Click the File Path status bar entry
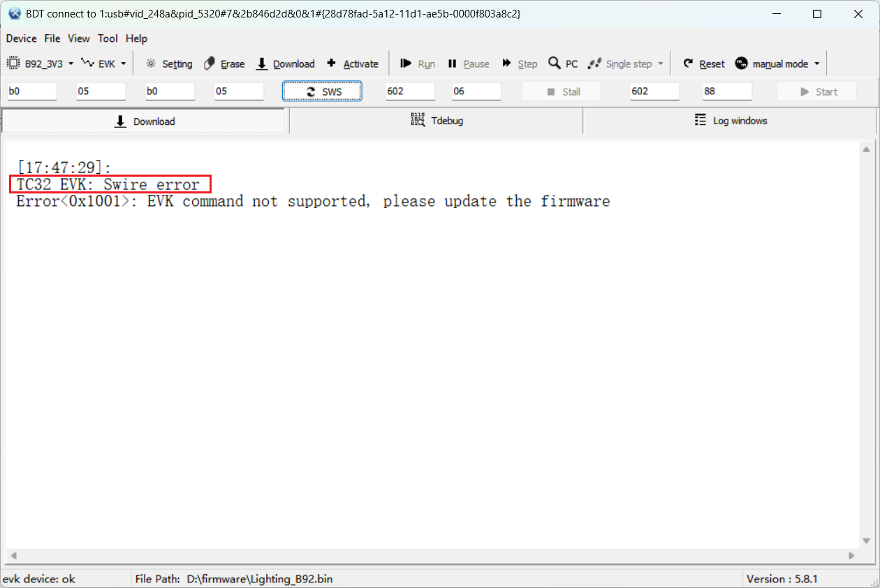Screen dimensions: 880x588 [234, 579]
